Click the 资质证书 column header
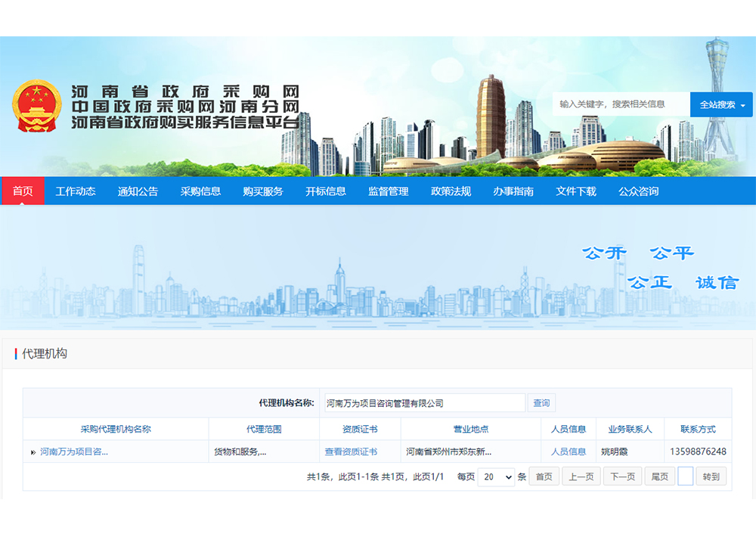Image resolution: width=756 pixels, height=534 pixels. pyautogui.click(x=360, y=430)
